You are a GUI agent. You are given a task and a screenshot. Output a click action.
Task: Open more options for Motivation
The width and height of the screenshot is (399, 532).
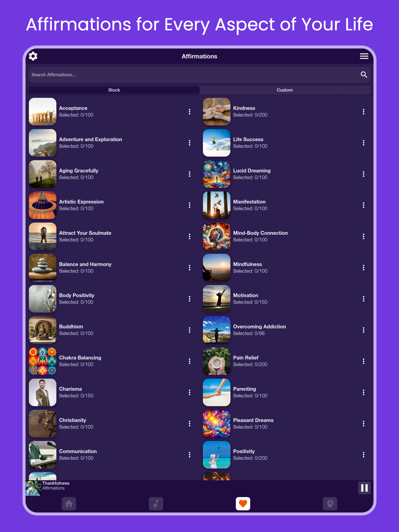click(x=364, y=299)
